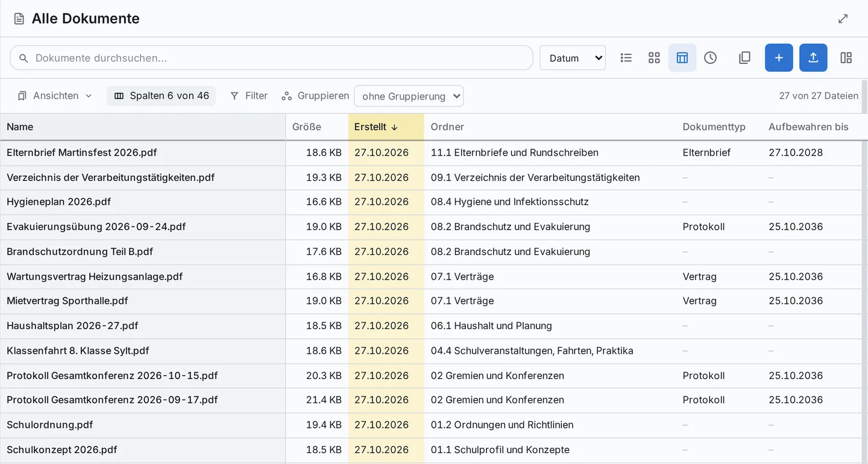
Task: Toggle sorting on Erstellt column header
Action: (x=386, y=127)
